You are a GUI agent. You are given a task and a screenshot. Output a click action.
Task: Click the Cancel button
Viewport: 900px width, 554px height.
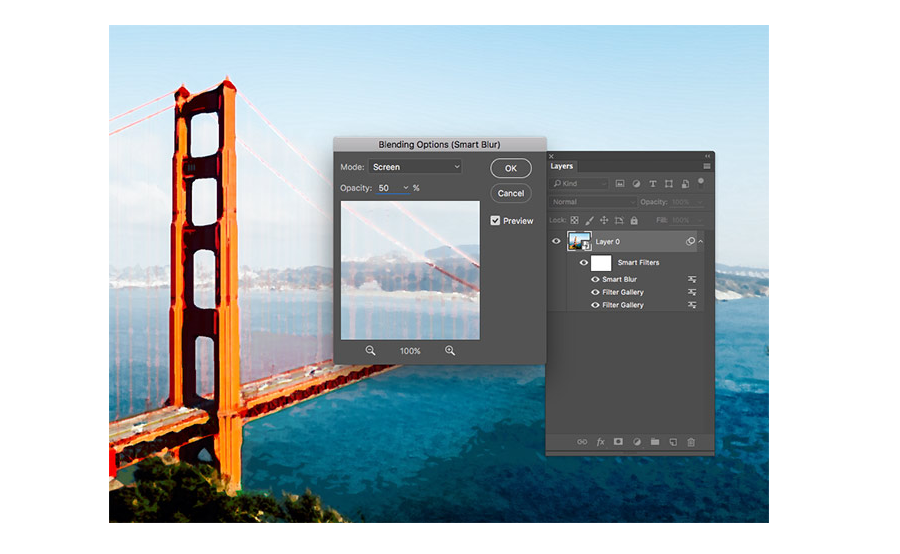511,193
